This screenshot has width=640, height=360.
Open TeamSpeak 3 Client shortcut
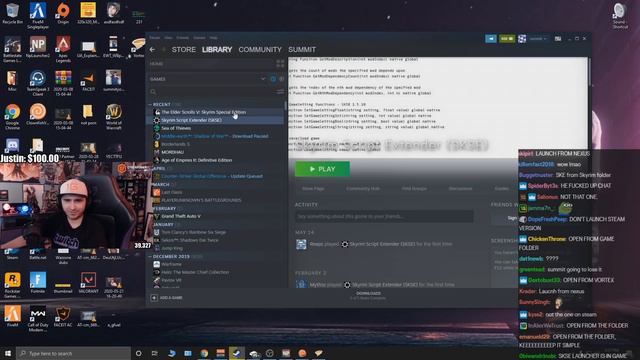pyautogui.click(x=38, y=82)
